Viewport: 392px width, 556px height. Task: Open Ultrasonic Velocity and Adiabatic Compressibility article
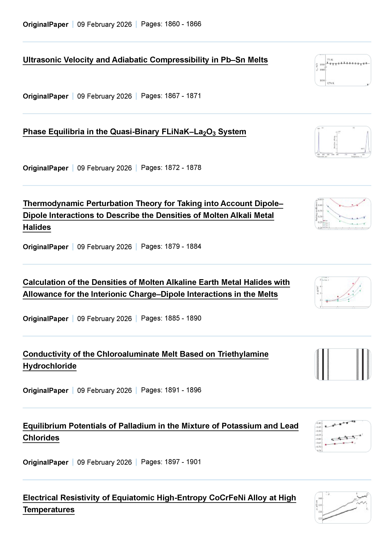pos(145,60)
